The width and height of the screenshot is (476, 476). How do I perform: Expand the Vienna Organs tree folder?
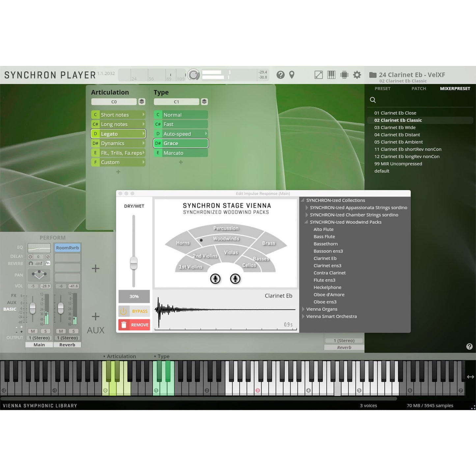[303, 309]
